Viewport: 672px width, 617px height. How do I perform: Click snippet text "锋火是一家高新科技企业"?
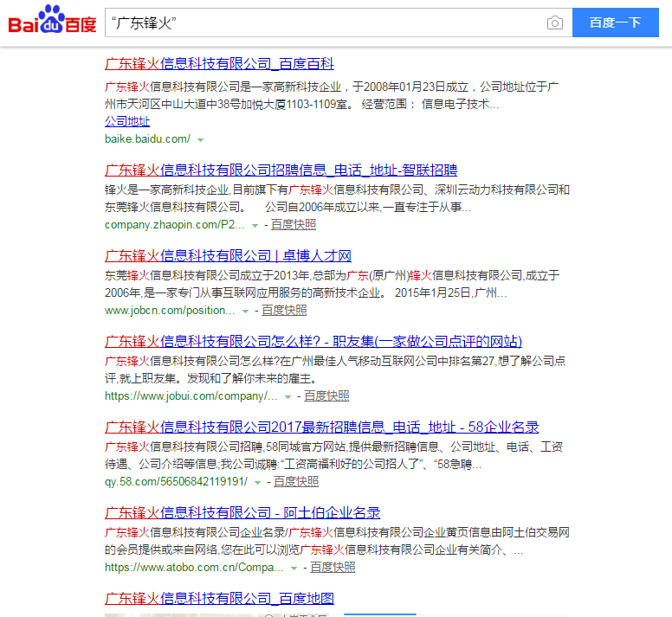(x=167, y=190)
